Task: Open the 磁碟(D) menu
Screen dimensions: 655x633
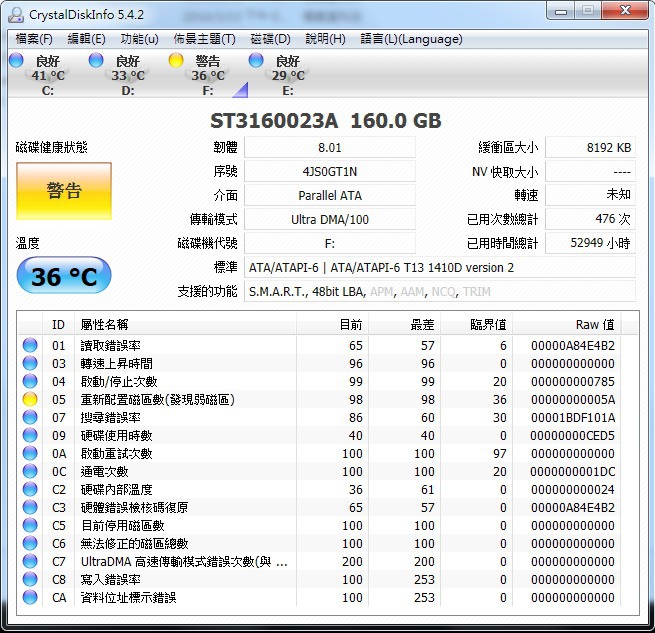Action: pyautogui.click(x=270, y=39)
